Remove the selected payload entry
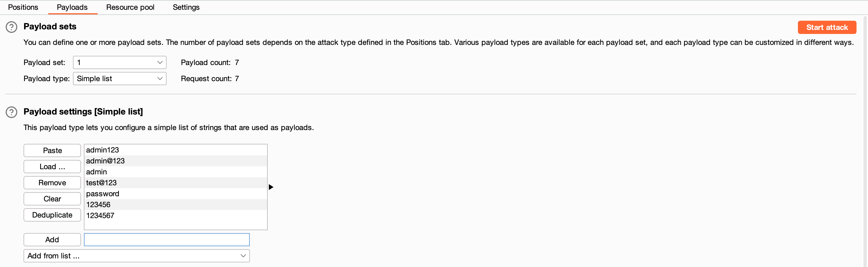The image size is (868, 267). click(52, 183)
